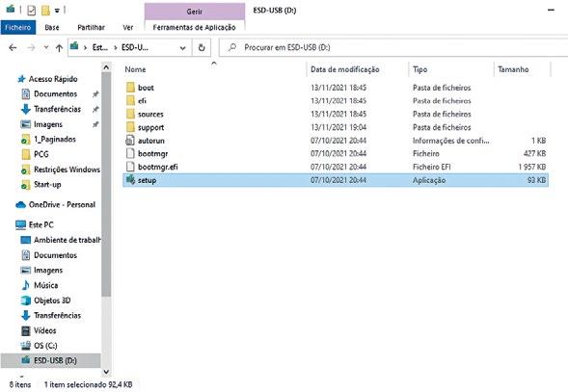Screen dimensions: 568x392
Task: Select the setup application icon
Action: [x=130, y=179]
